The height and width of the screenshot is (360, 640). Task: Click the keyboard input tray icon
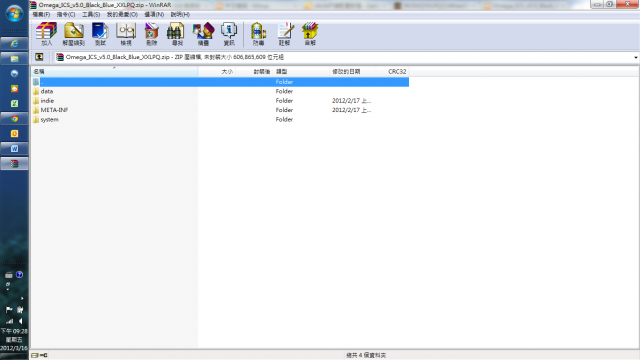9,275
